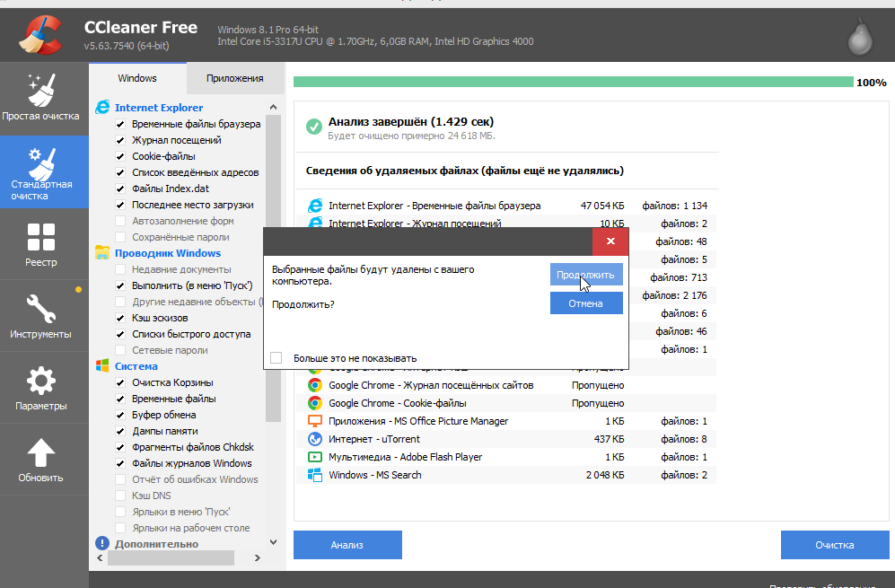This screenshot has height=588, width=895.
Task: Enable Отчёт об ошибках Windows checkbox
Action: pyautogui.click(x=120, y=479)
